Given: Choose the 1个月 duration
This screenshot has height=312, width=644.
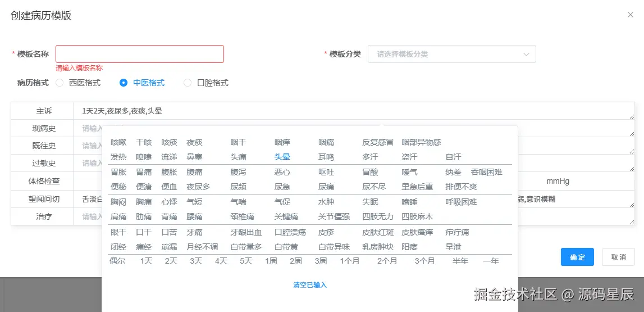Looking at the screenshot, I should click(x=350, y=261).
